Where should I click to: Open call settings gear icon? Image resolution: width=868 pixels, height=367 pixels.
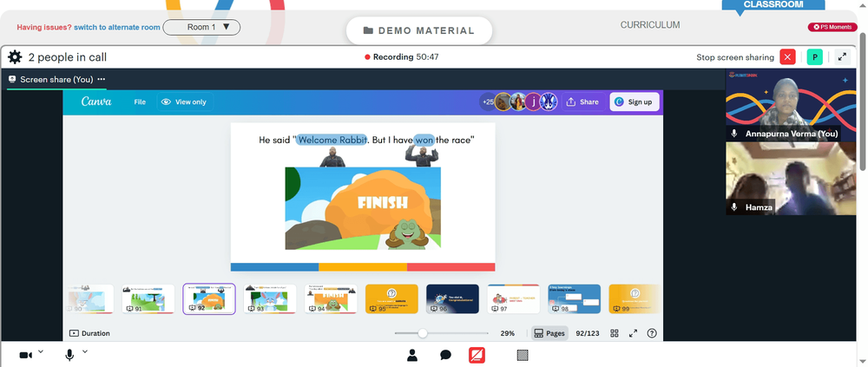point(15,57)
